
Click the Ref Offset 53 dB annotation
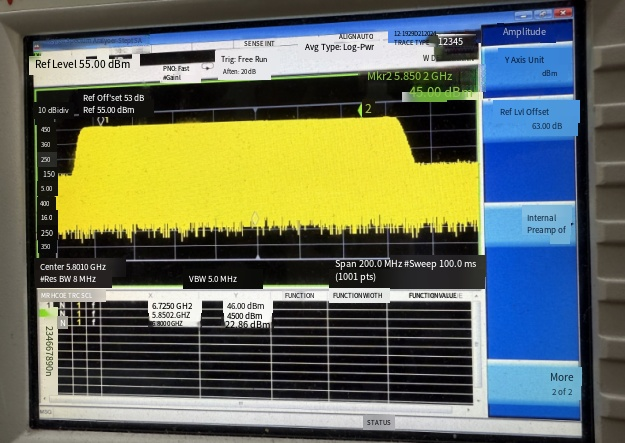pos(114,98)
